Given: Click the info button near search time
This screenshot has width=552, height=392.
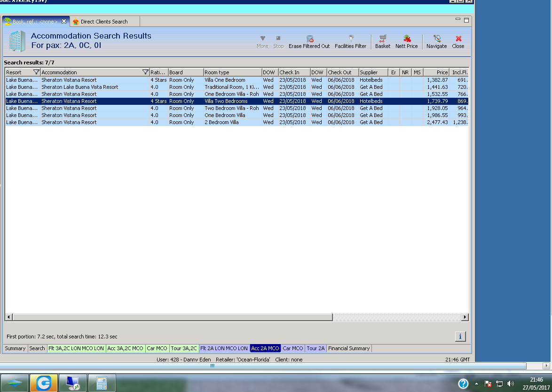Looking at the screenshot, I should 460,337.
